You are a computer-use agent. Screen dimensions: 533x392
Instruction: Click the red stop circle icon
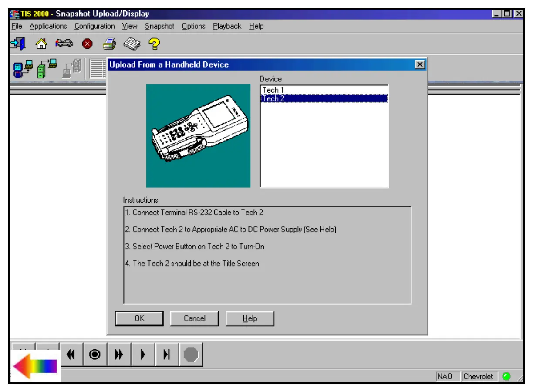(87, 44)
